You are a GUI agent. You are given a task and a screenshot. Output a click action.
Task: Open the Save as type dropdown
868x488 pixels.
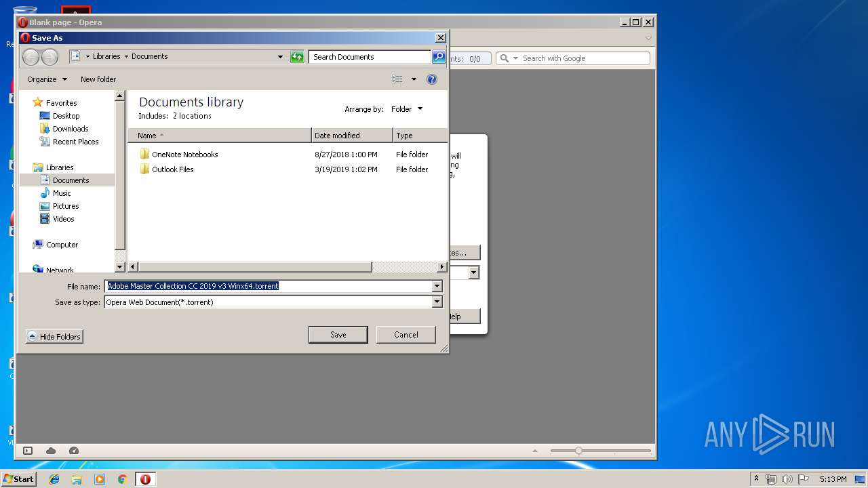437,302
